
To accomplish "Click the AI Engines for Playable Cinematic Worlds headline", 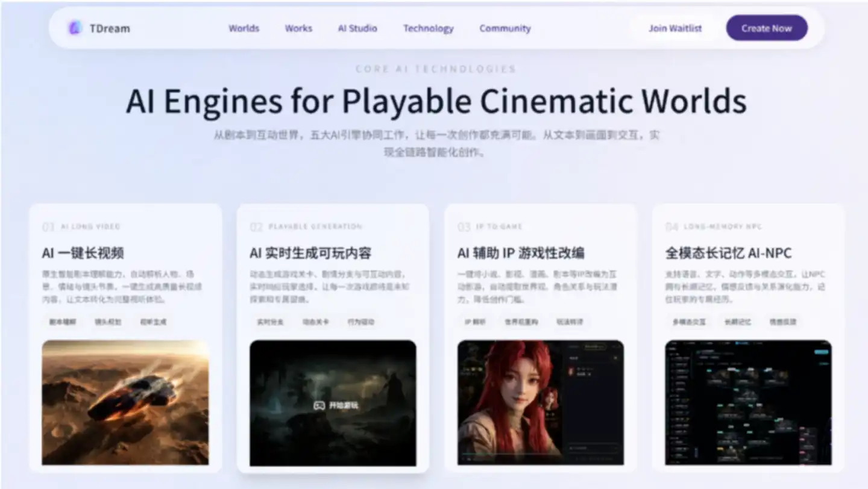I will coord(436,101).
